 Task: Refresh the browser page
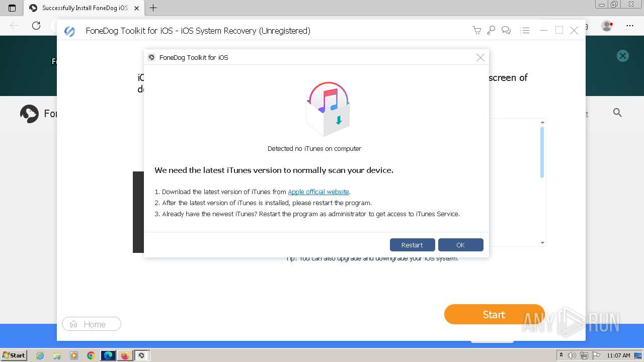point(36,25)
